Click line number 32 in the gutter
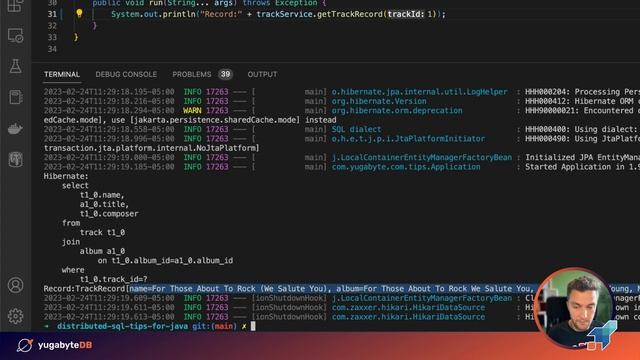The height and width of the screenshot is (360, 640). pyautogui.click(x=52, y=26)
